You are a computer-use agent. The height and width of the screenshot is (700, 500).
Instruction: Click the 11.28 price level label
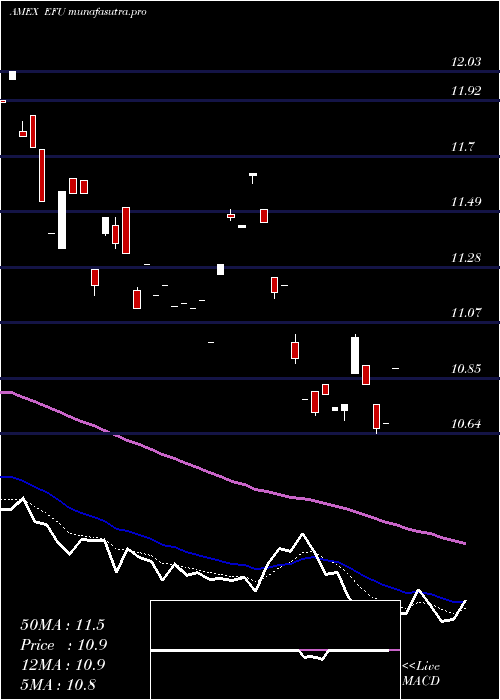(466, 258)
